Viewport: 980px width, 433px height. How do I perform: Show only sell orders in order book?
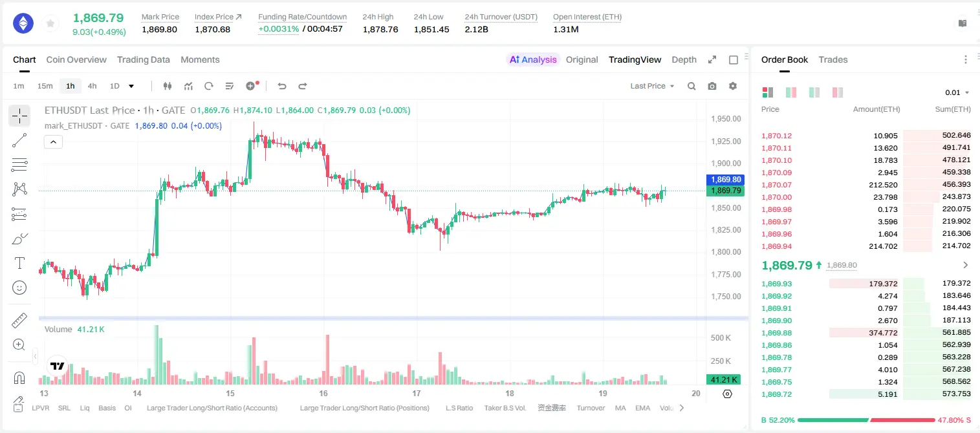[838, 92]
